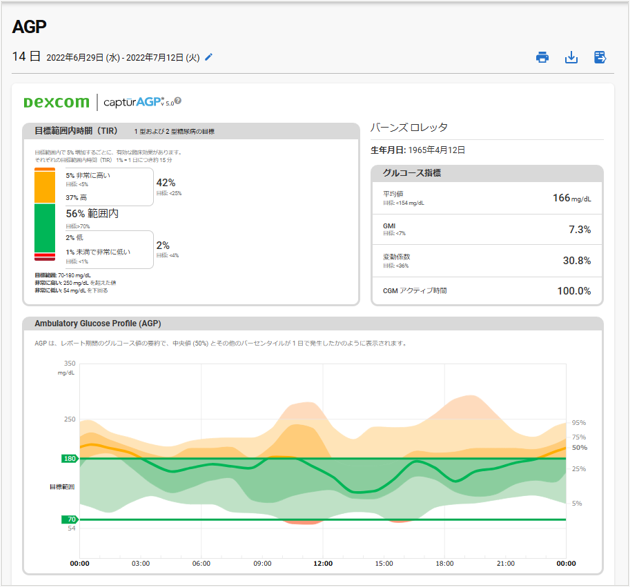
Task: Click the 37% 高 label
Action: 76,197
